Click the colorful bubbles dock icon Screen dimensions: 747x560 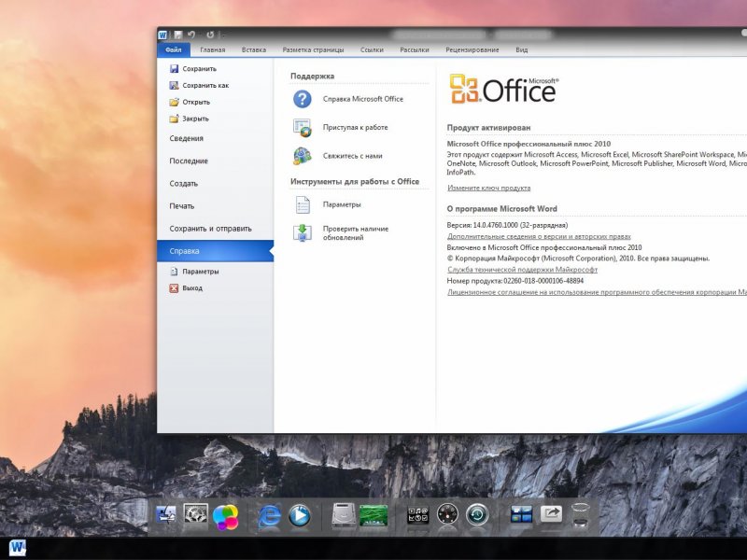(x=225, y=517)
